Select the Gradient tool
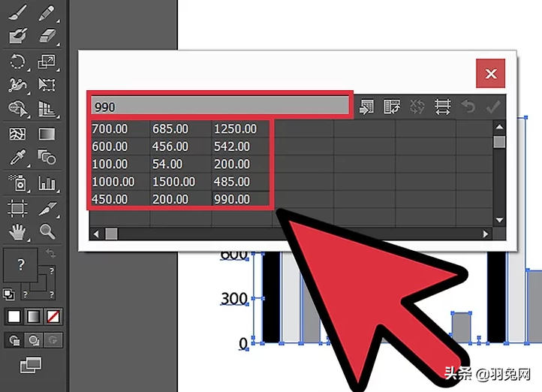The width and height of the screenshot is (542, 392). click(x=47, y=134)
